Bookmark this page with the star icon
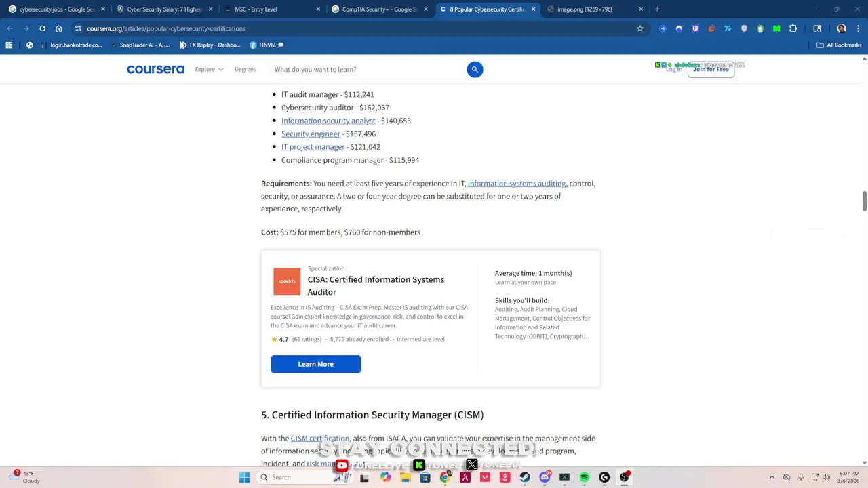The height and width of the screenshot is (488, 868). 639,28
